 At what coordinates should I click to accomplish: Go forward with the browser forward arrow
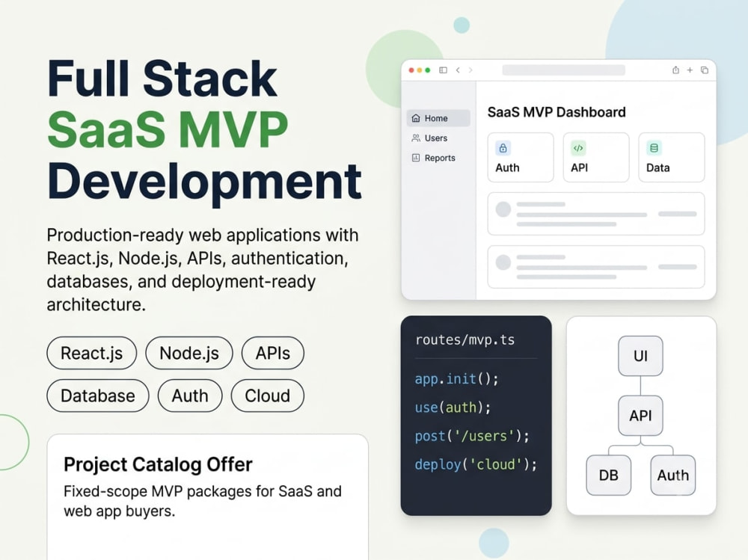pos(470,70)
